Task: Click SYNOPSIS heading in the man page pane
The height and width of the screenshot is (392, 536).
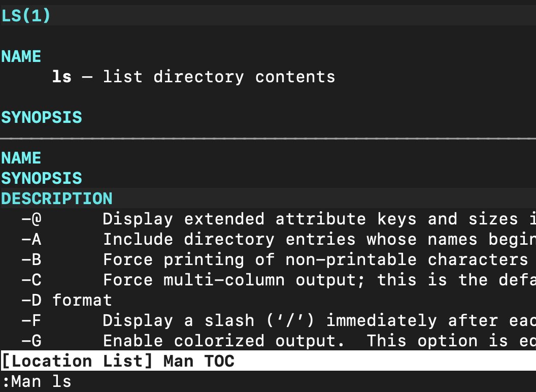Action: (42, 117)
